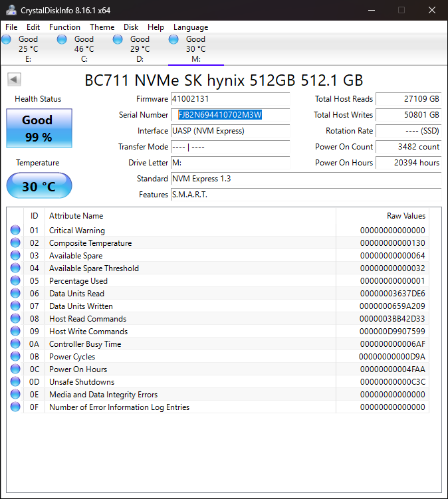The width and height of the screenshot is (448, 499).
Task: Click the Power Cycles status orb
Action: (x=15, y=356)
